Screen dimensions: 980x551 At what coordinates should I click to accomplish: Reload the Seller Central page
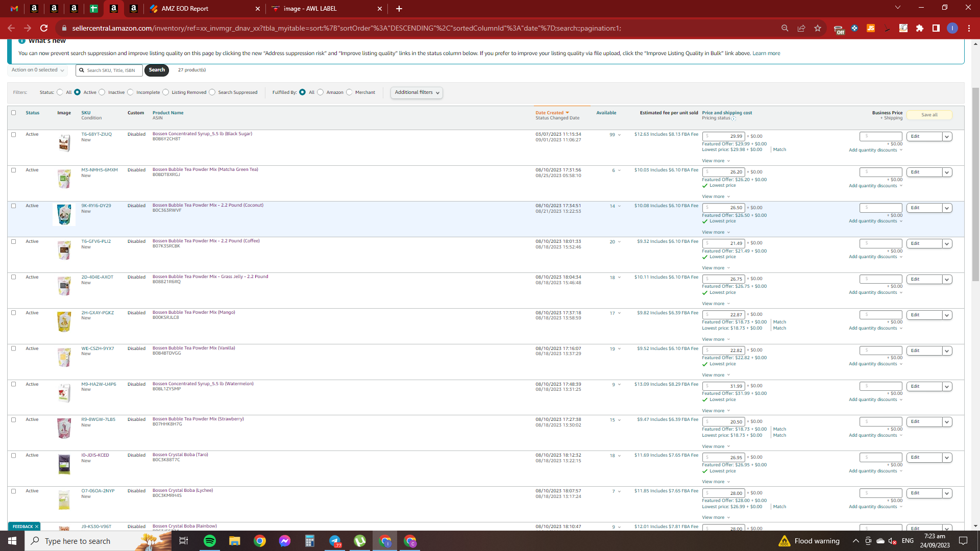pyautogui.click(x=44, y=28)
